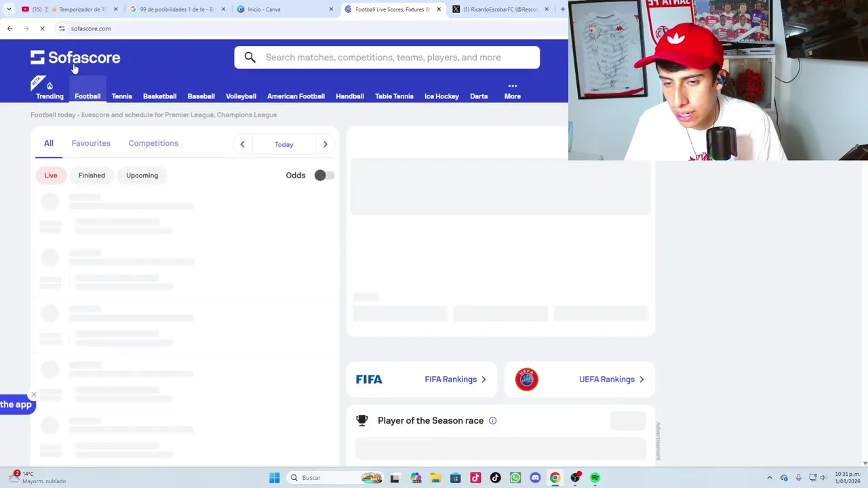Click the UEFA logo icon
This screenshot has width=868, height=488.
click(526, 380)
